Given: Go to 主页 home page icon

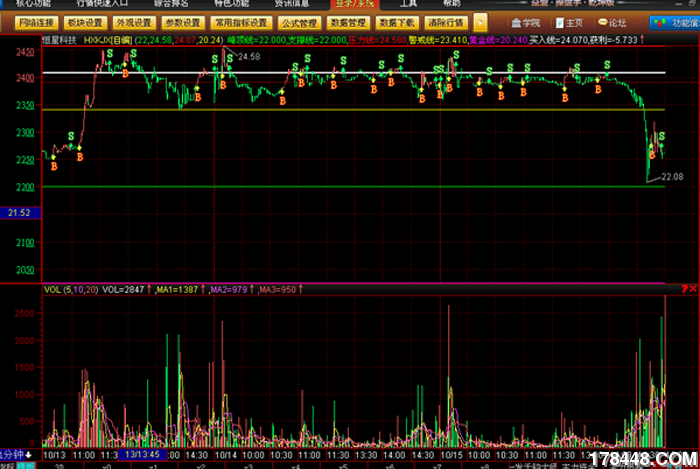Looking at the screenshot, I should [x=569, y=21].
